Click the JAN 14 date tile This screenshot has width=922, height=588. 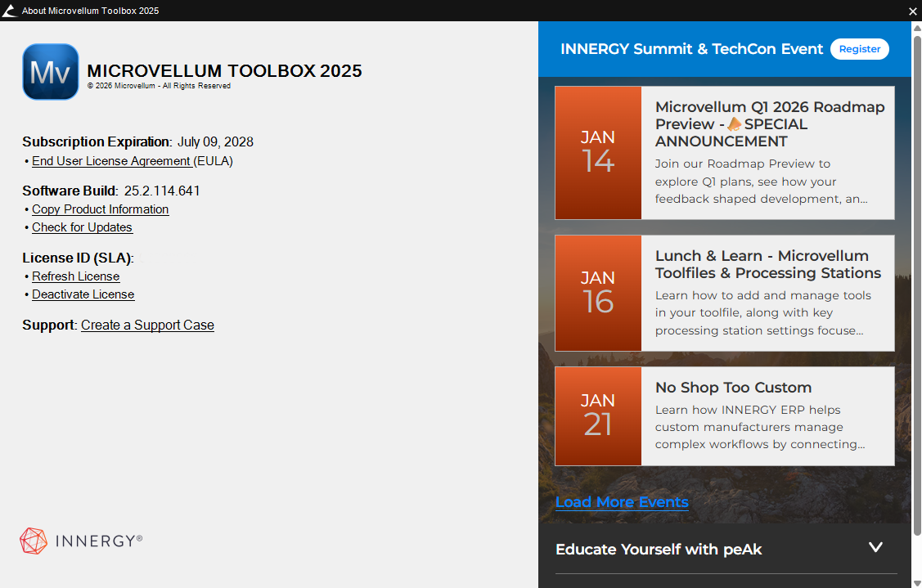[598, 153]
